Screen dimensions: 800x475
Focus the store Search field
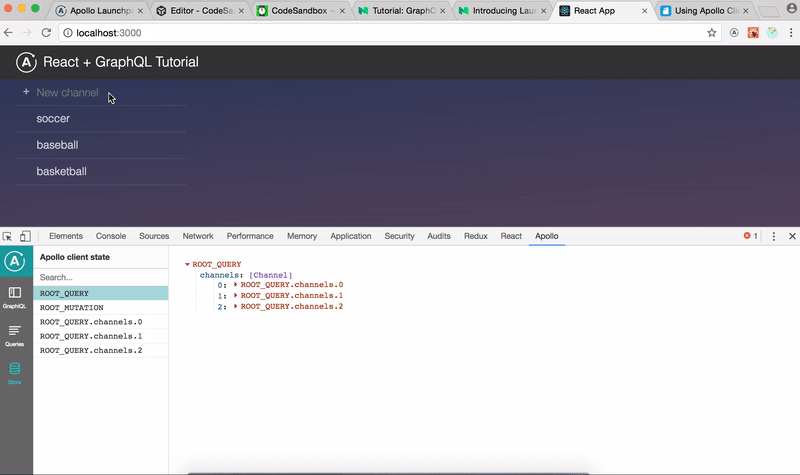tap(101, 278)
